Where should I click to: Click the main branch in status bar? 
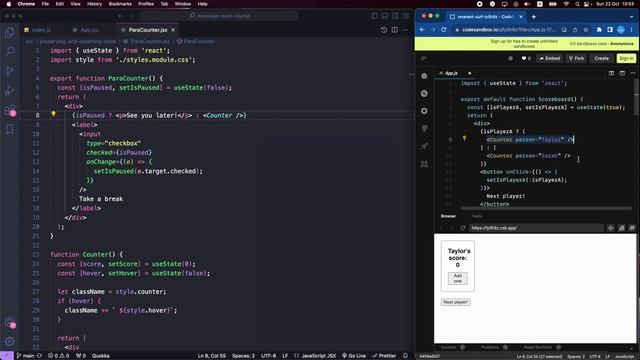click(x=25, y=356)
